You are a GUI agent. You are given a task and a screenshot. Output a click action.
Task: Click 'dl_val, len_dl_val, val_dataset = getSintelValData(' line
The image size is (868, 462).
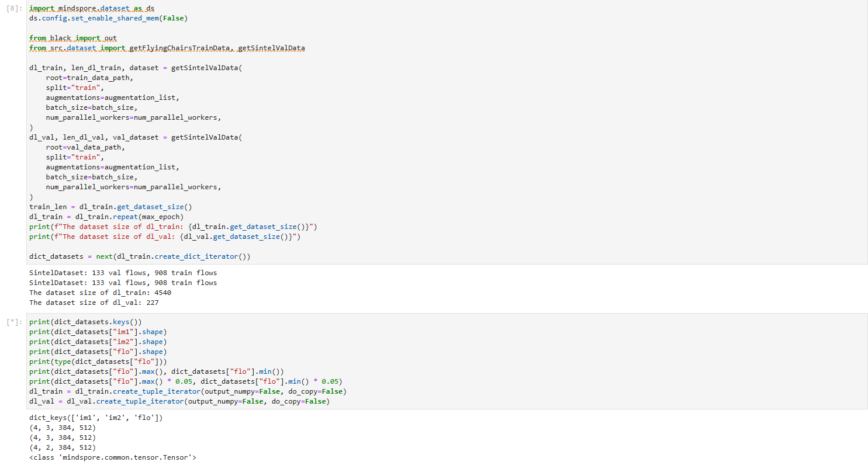[136, 137]
